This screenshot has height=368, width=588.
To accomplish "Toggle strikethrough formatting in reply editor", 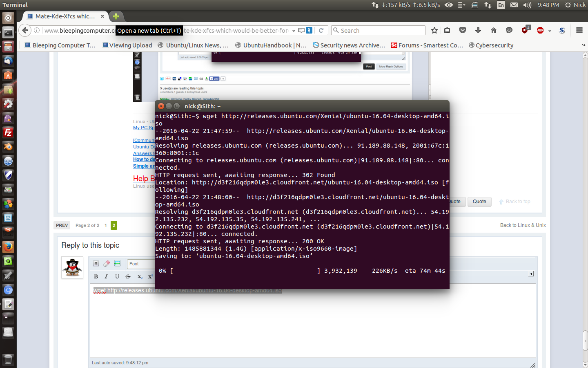I will coord(128,277).
